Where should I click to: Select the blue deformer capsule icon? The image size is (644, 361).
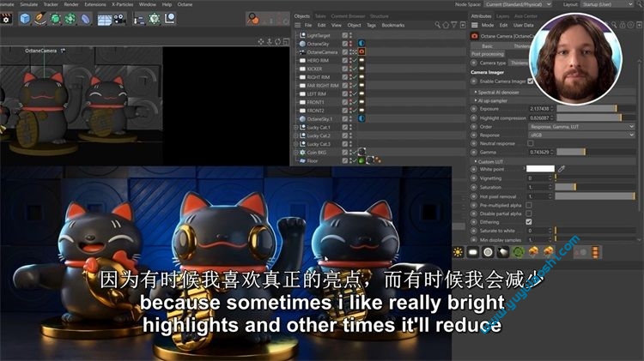tap(85, 19)
